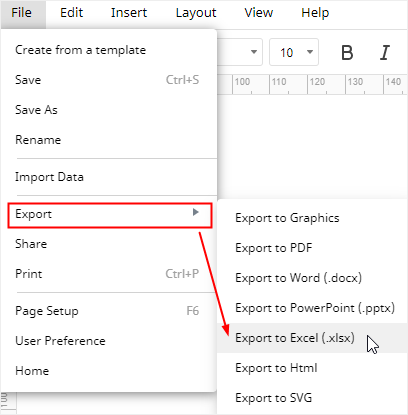Toggle Italic text formatting
This screenshot has height=415, width=408.
385,53
